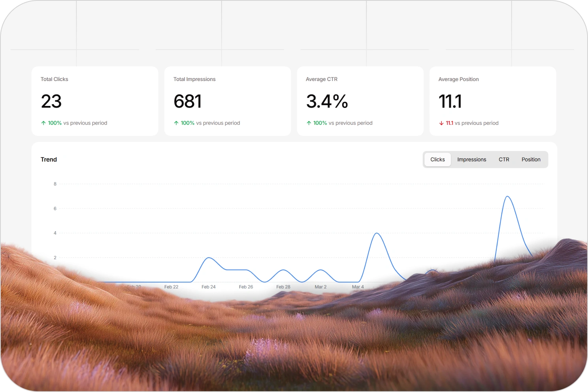
Task: Select the Average Position metric card
Action: click(492, 101)
